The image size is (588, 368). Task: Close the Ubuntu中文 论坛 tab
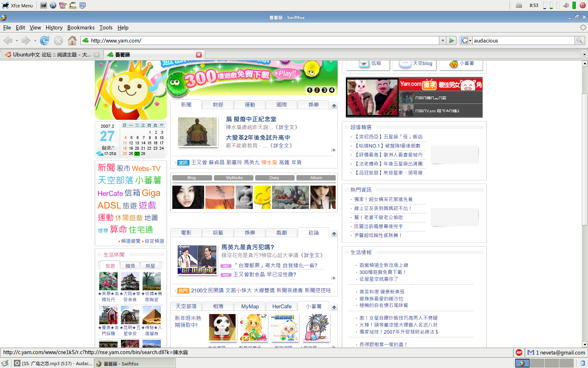coord(97,55)
